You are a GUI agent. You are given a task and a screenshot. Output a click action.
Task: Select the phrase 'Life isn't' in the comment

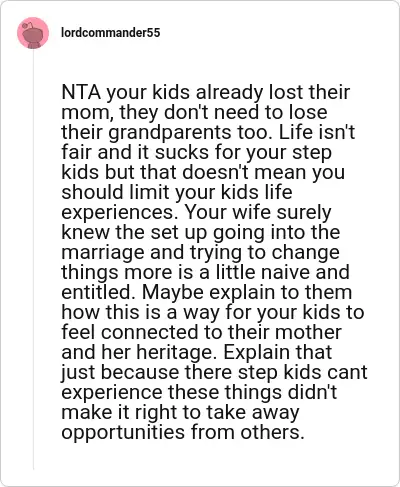click(317, 132)
